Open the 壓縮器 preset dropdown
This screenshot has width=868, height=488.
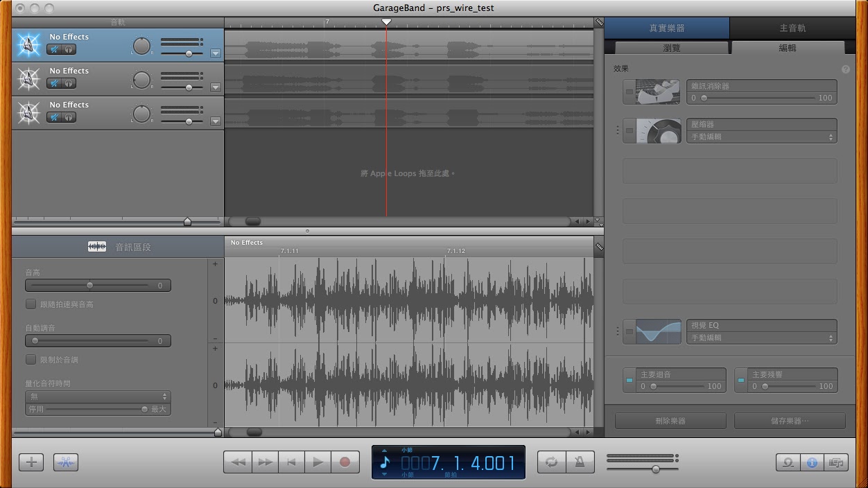pyautogui.click(x=761, y=137)
